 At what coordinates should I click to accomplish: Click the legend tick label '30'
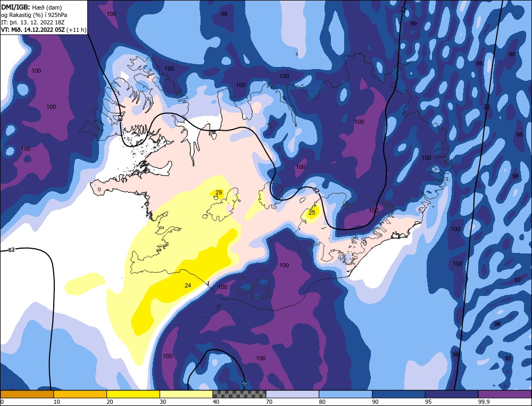coord(162,402)
